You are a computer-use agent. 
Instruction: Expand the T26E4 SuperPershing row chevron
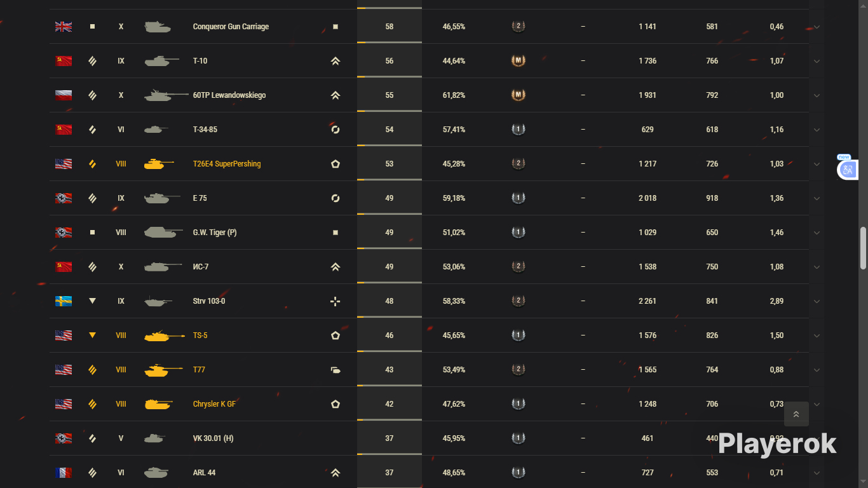click(x=817, y=164)
